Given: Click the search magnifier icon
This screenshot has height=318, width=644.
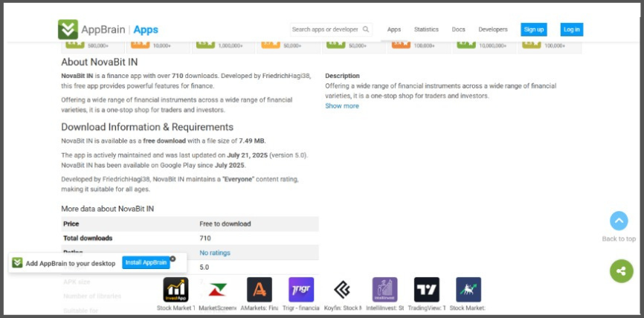Looking at the screenshot, I should (x=366, y=30).
